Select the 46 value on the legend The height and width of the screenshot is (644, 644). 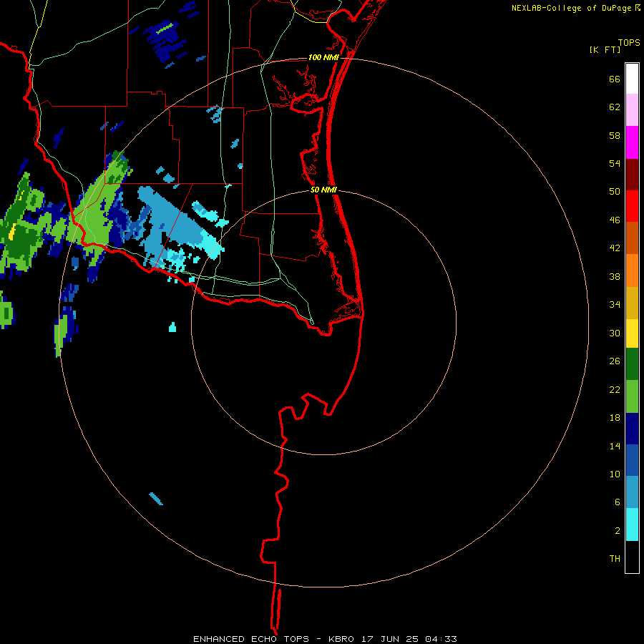point(615,220)
